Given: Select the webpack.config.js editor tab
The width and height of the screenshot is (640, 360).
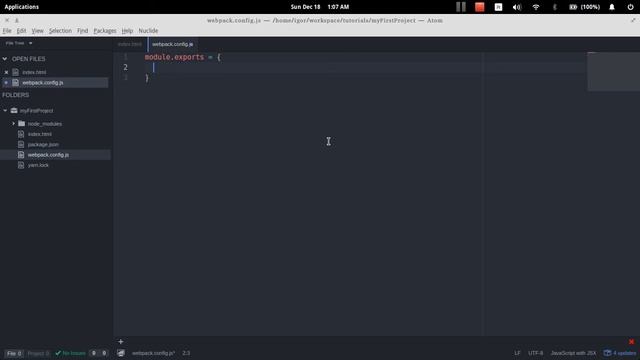Looking at the screenshot, I should point(173,44).
